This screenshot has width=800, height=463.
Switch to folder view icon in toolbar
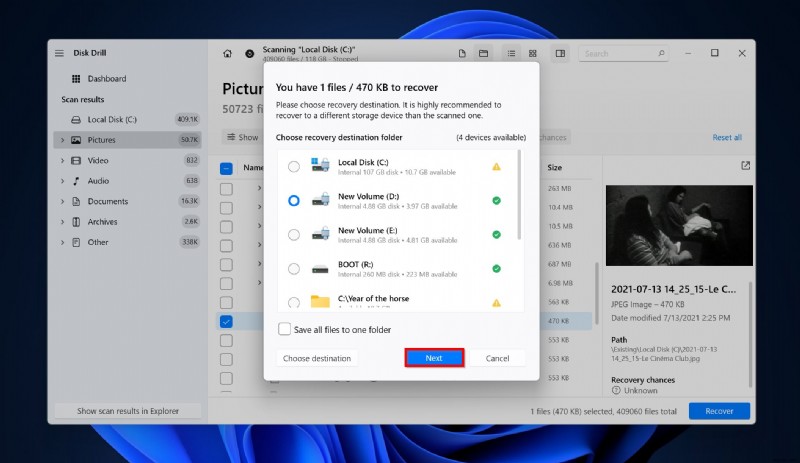pos(483,54)
